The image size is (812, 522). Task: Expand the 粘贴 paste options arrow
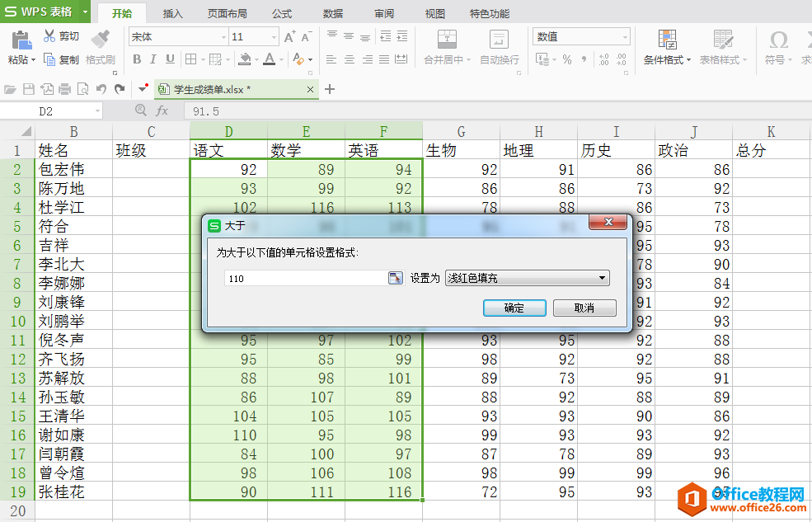pos(33,60)
